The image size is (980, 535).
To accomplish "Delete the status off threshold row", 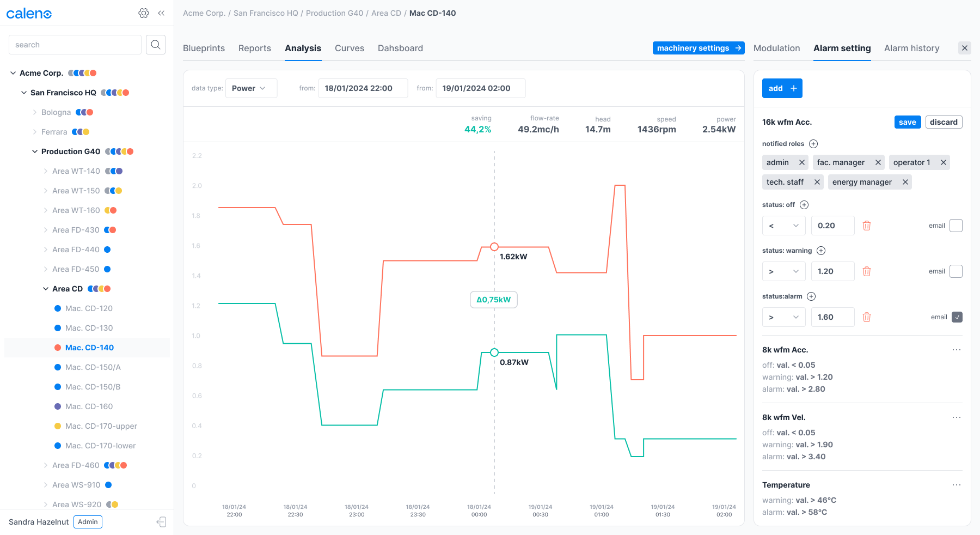I will click(x=867, y=226).
